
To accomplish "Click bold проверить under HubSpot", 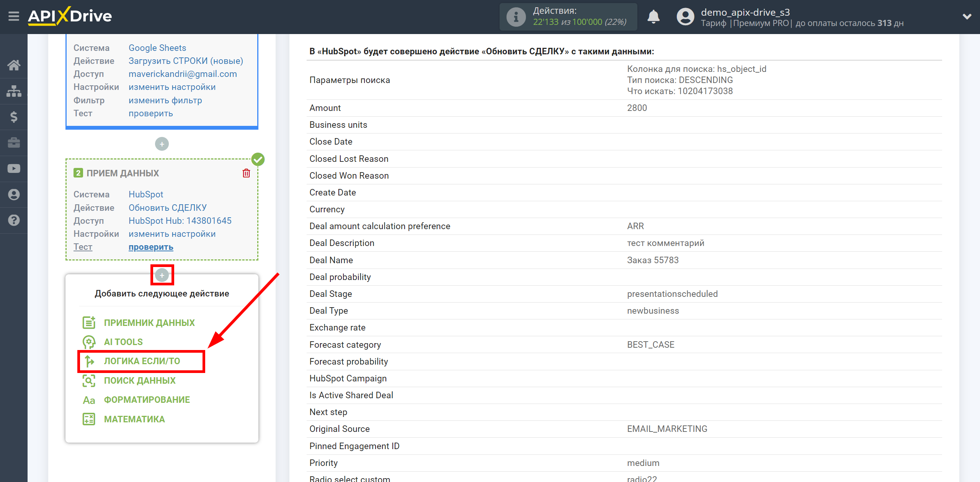I will tap(151, 247).
